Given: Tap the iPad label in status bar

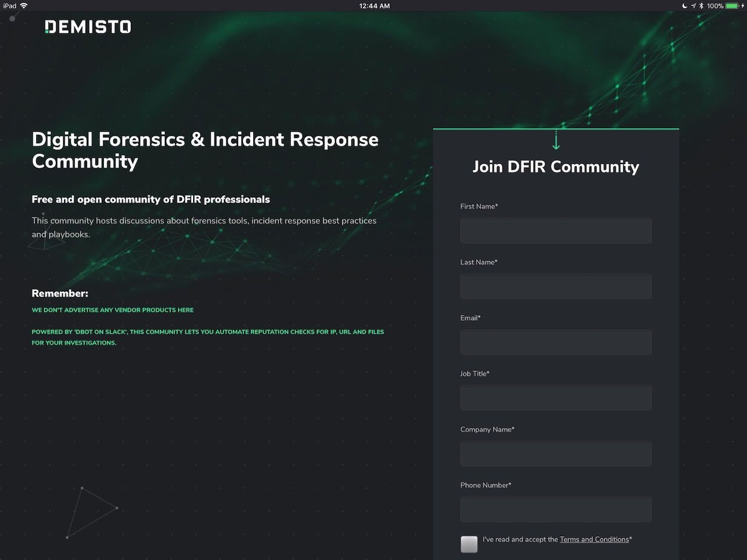Looking at the screenshot, I should pos(10,6).
